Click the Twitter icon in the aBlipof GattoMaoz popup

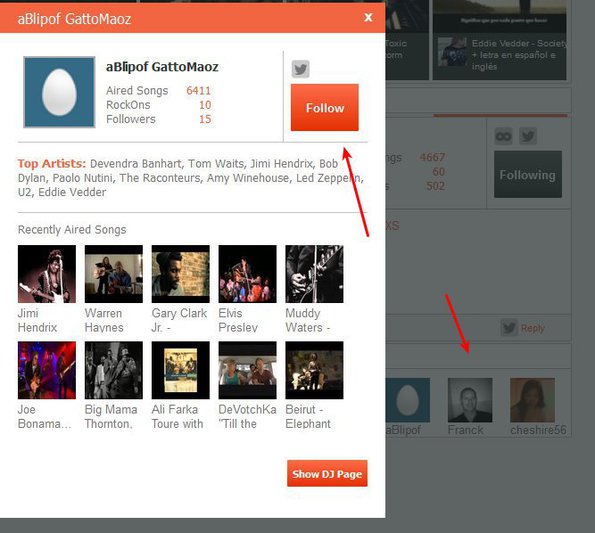tap(300, 69)
